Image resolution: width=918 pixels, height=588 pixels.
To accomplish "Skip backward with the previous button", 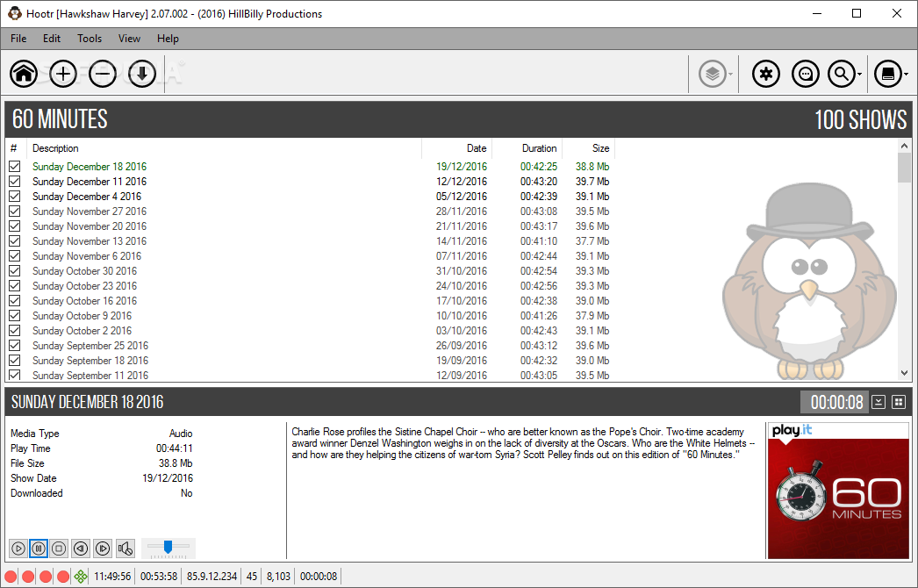I will [x=81, y=549].
